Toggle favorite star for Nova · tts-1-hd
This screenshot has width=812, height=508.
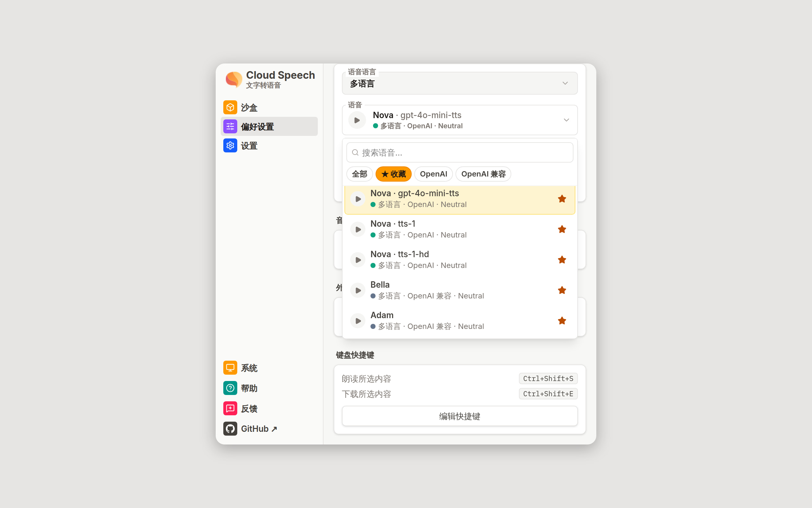coord(562,260)
